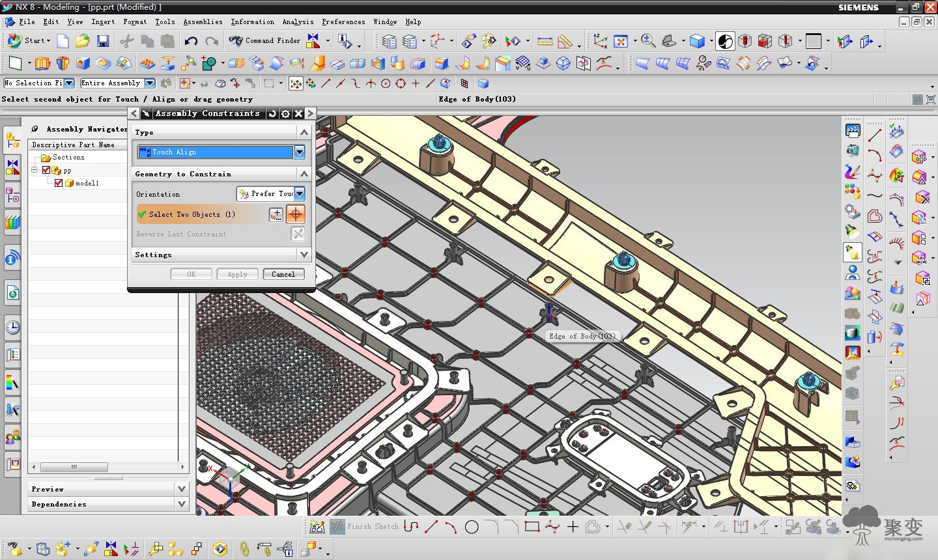The width and height of the screenshot is (938, 560).
Task: Toggle the Quadrant Point snap option
Action: [401, 83]
